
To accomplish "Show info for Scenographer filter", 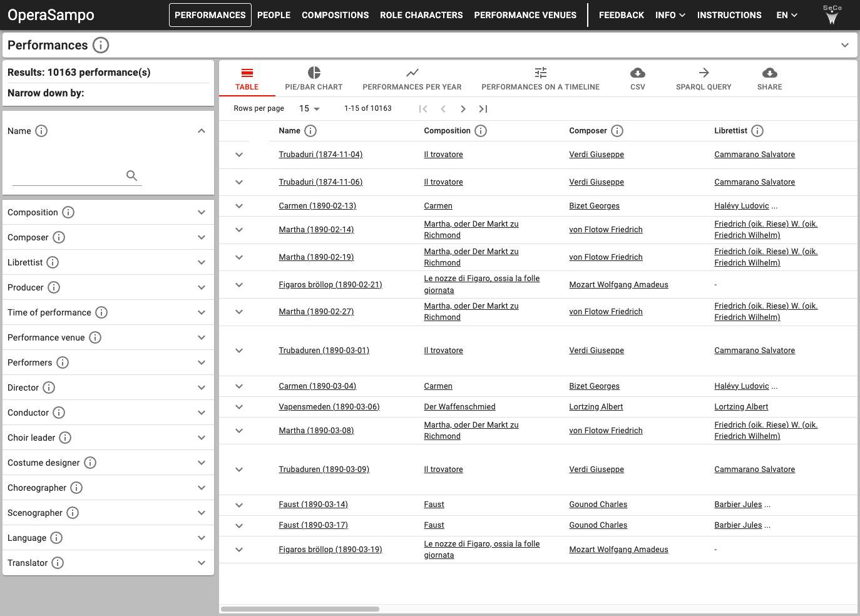I will pyautogui.click(x=73, y=513).
